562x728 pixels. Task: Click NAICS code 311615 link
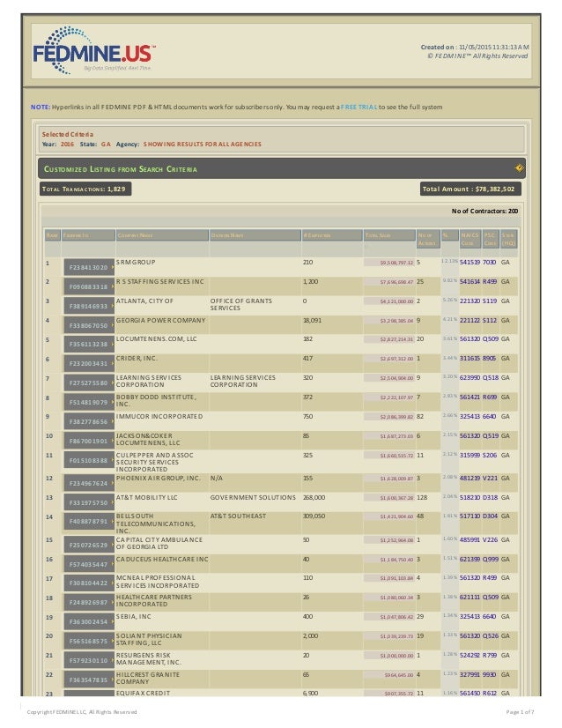[470, 359]
